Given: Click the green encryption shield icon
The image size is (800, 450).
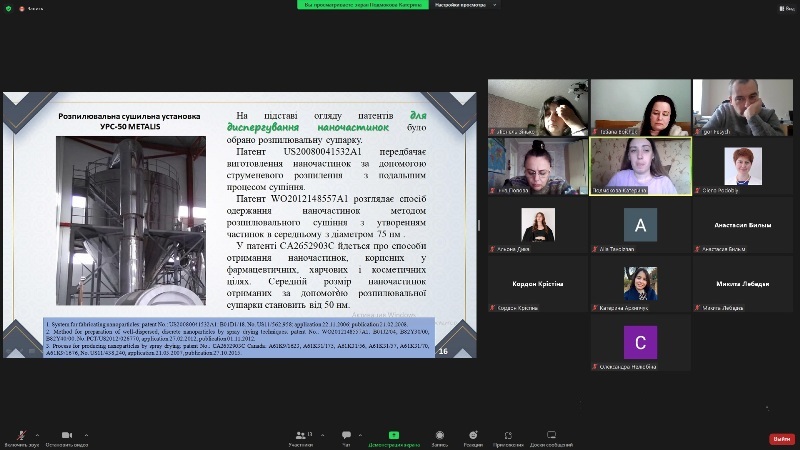Looking at the screenshot, I should (x=8, y=9).
